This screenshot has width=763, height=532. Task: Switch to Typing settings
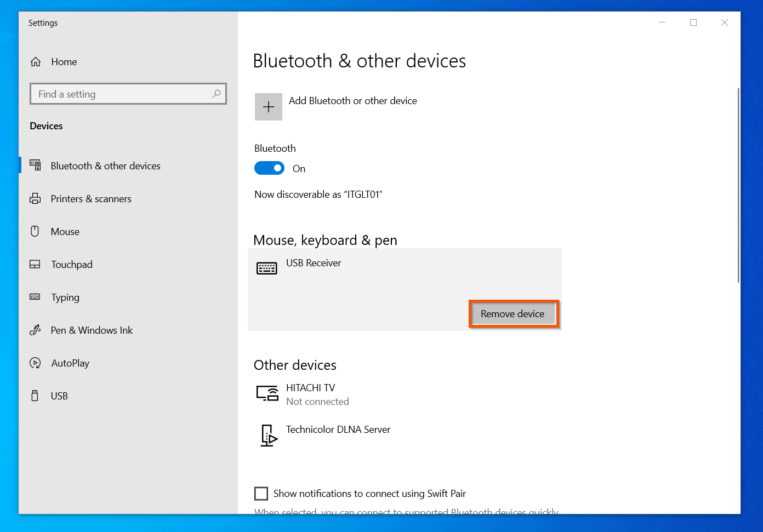pos(65,298)
